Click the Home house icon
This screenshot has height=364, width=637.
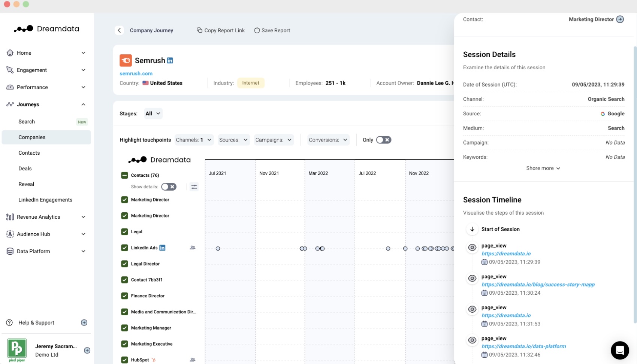click(10, 53)
